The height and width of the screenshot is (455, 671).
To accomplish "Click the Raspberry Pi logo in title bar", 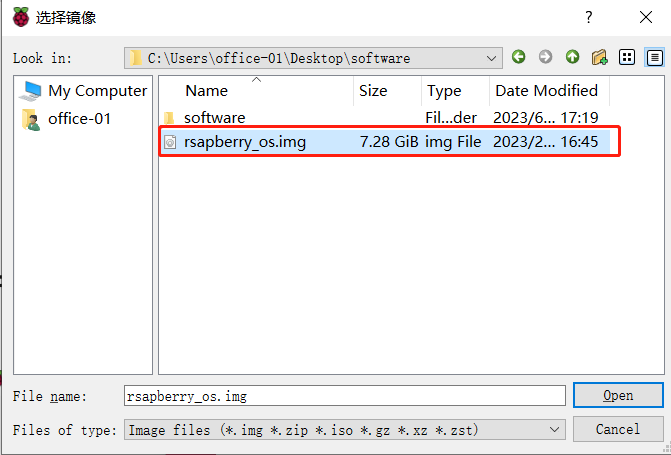I will coord(21,17).
